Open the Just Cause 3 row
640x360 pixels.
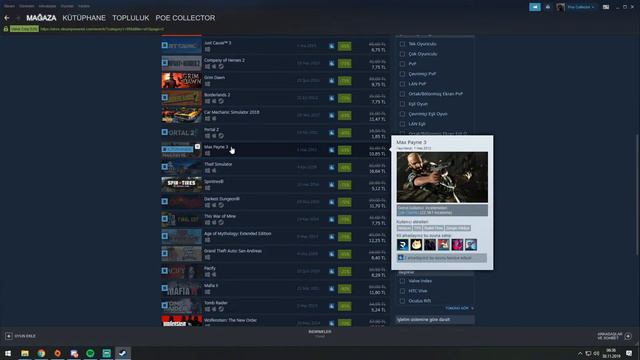[x=275, y=46]
